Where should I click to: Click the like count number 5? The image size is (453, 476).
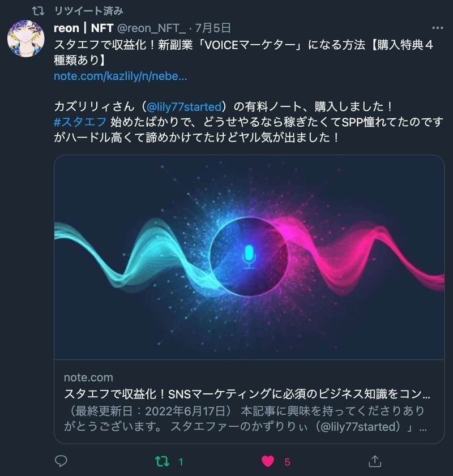(x=287, y=462)
